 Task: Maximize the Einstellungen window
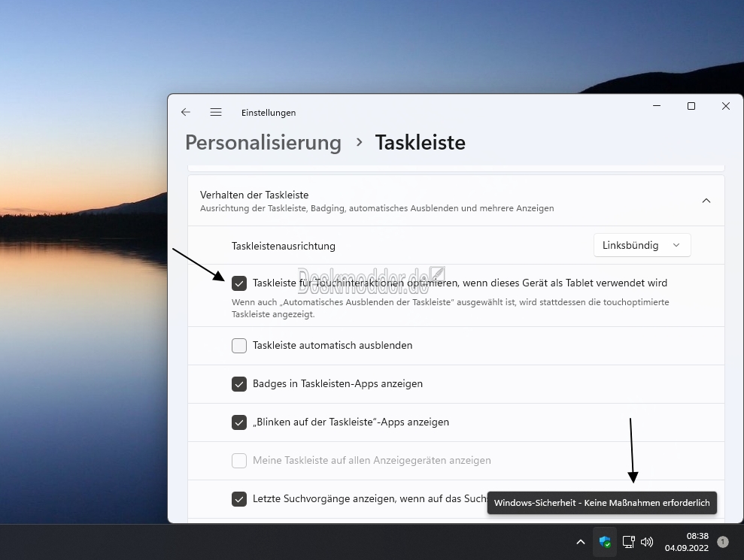coord(691,106)
